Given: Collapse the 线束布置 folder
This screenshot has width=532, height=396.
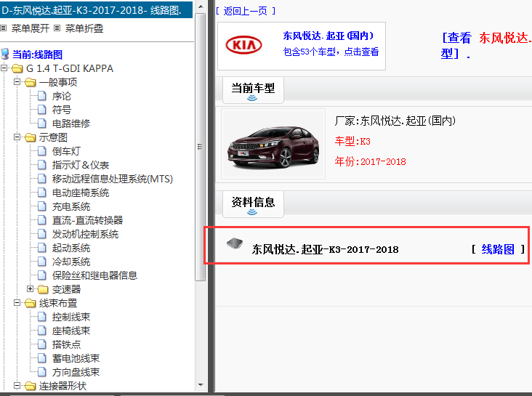Looking at the screenshot, I should [17, 303].
